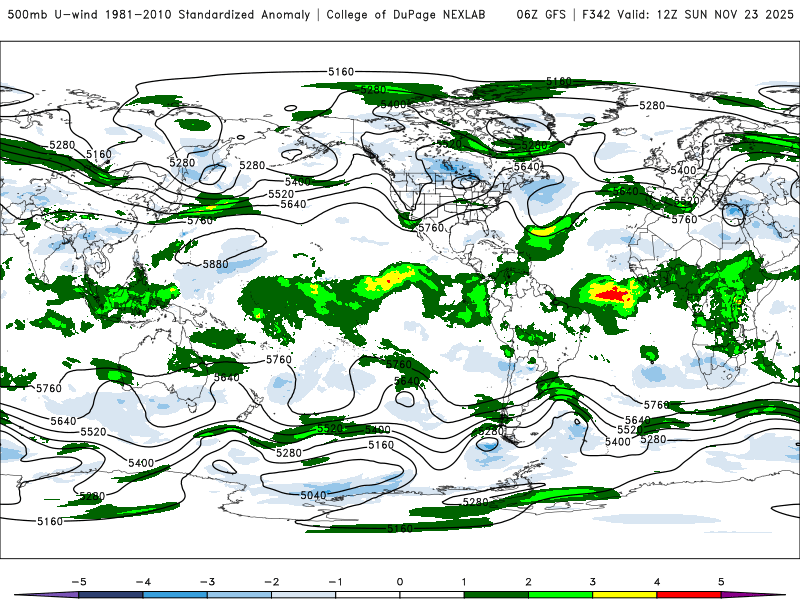Click the light blue -3 to -2 colorbar segment
This screenshot has width=800, height=600.
239,595
